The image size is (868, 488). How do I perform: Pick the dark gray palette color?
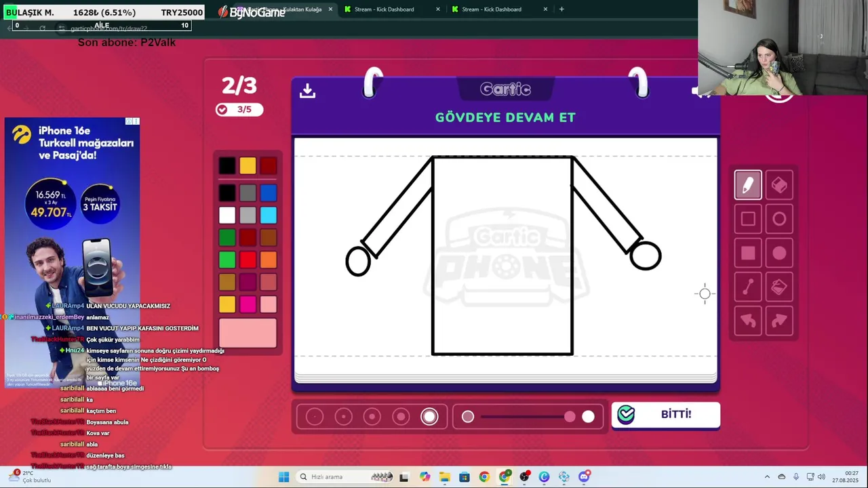248,193
